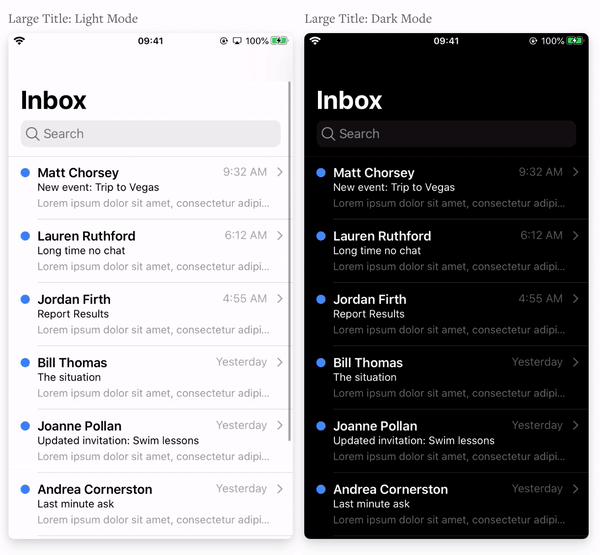Click unread dot for Matt Chorsey in dark mode
The height and width of the screenshot is (555, 600).
click(321, 173)
